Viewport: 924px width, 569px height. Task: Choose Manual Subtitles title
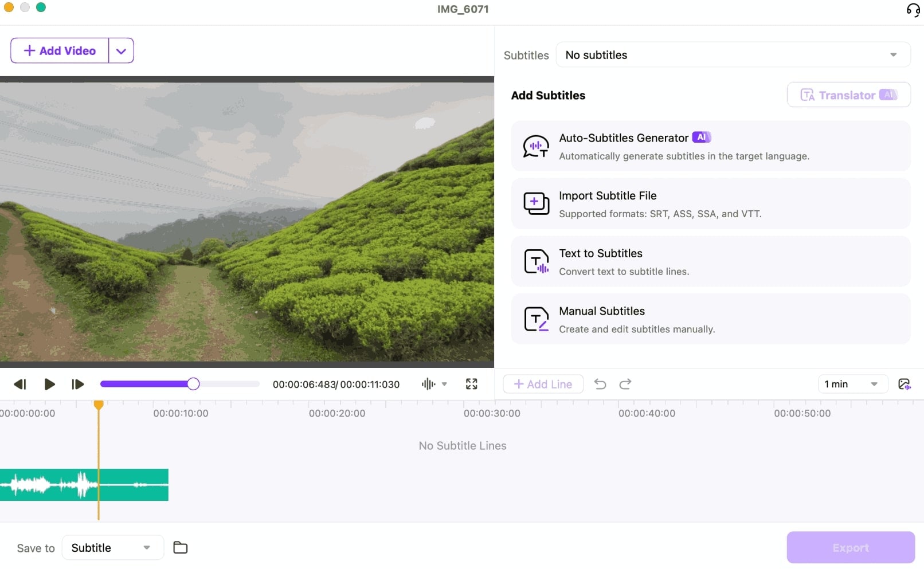pos(602,311)
